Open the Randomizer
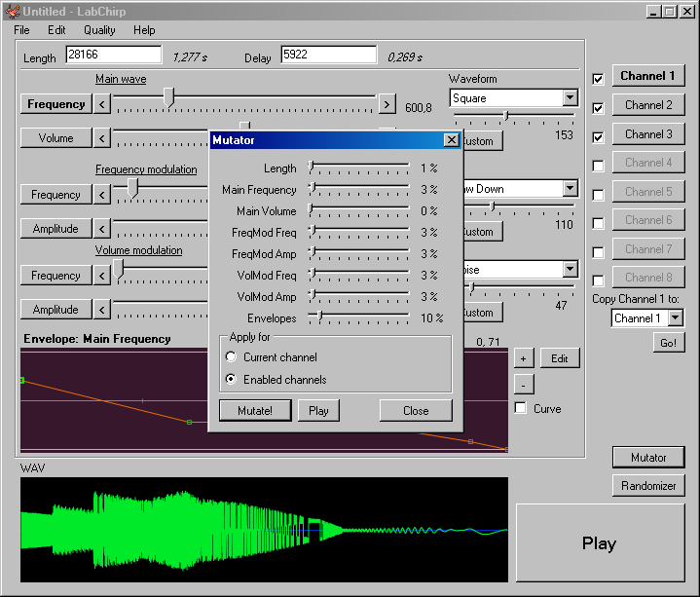This screenshot has height=597, width=700. tap(648, 485)
